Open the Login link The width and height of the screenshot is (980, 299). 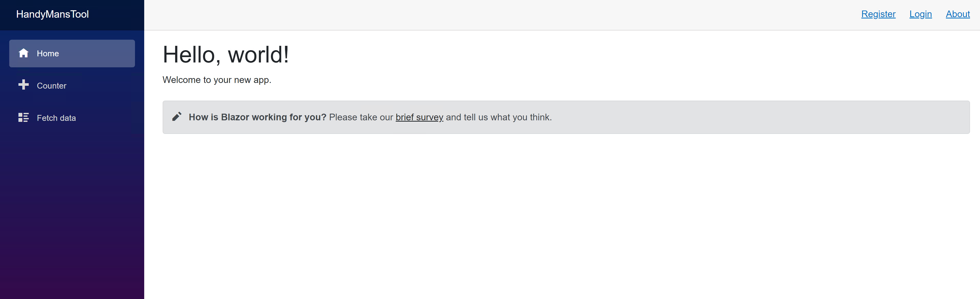(920, 14)
